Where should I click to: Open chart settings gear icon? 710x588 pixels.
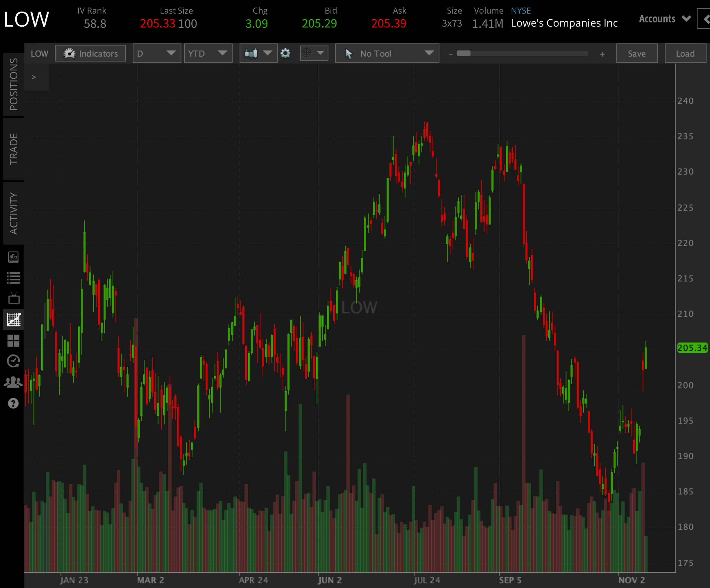click(x=286, y=53)
